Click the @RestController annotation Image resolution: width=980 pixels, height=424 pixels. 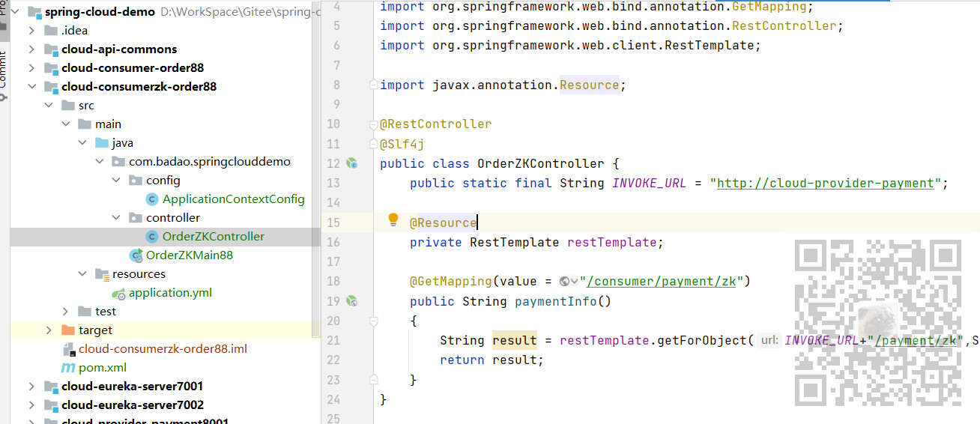click(x=436, y=124)
